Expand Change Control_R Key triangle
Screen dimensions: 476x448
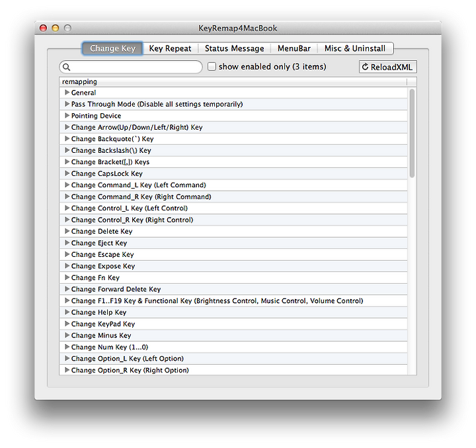(x=67, y=219)
